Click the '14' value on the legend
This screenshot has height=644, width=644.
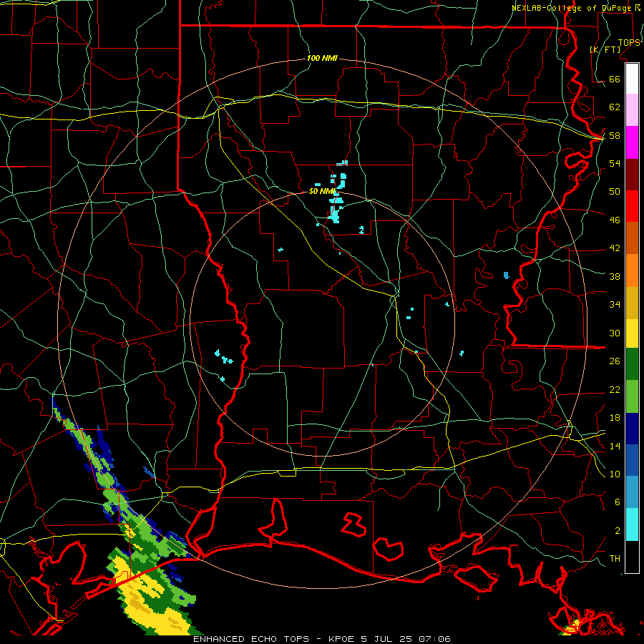coord(615,446)
